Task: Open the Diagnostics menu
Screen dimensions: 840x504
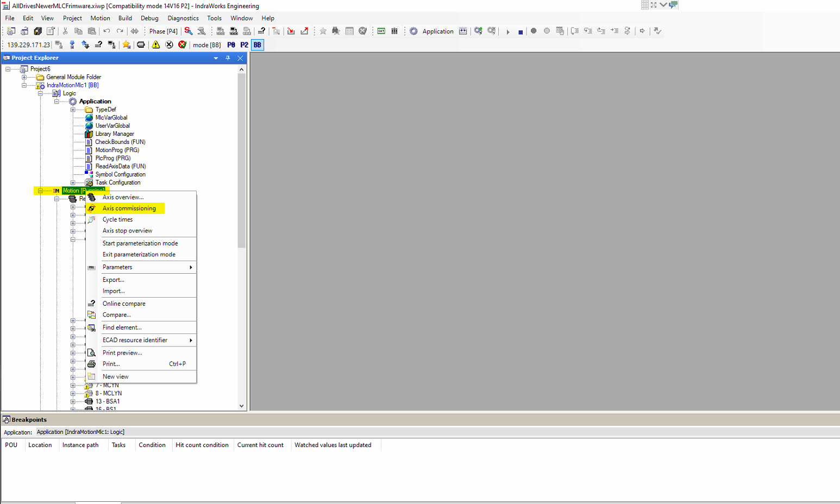Action: coord(183,18)
